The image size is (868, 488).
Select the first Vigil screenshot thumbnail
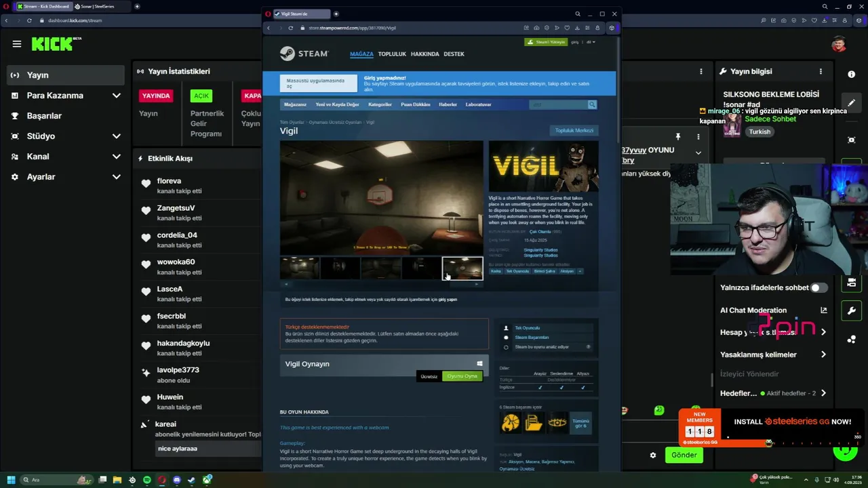click(300, 268)
